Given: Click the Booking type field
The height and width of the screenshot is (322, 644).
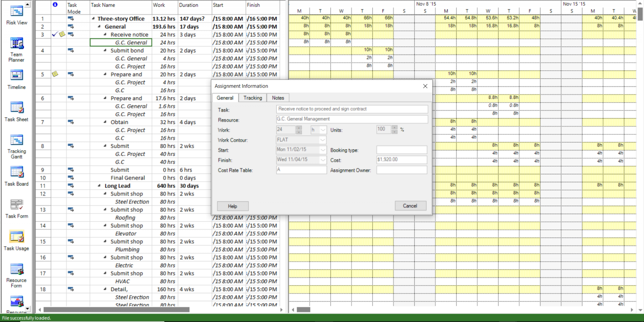Looking at the screenshot, I should pyautogui.click(x=401, y=149).
